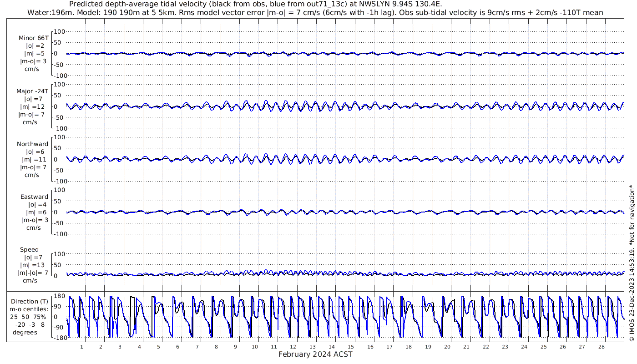Select the 'Major -24T' panel label
This screenshot has width=637, height=364.
(x=32, y=91)
